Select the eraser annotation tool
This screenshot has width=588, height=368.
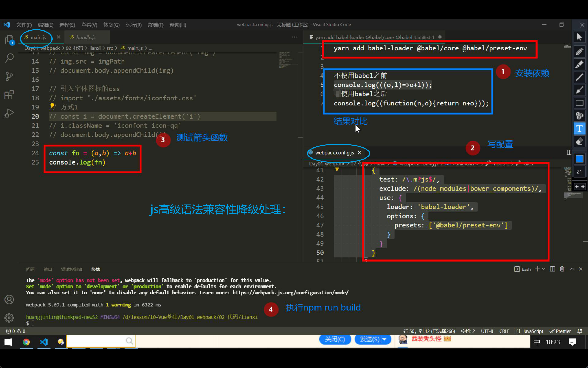[579, 142]
